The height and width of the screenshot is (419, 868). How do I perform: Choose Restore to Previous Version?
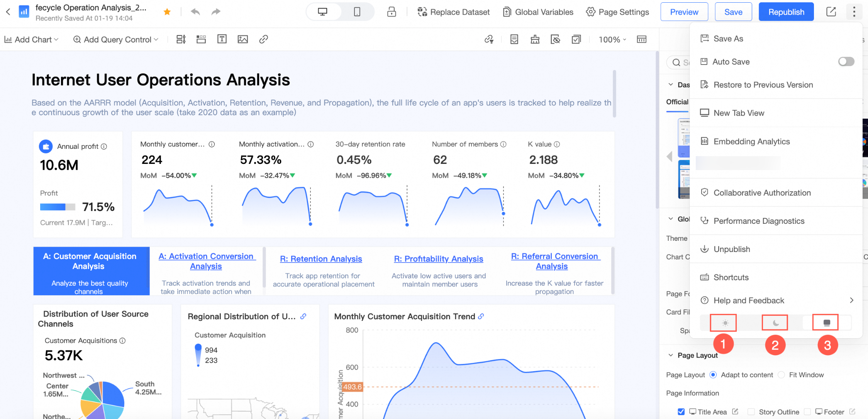coord(763,85)
